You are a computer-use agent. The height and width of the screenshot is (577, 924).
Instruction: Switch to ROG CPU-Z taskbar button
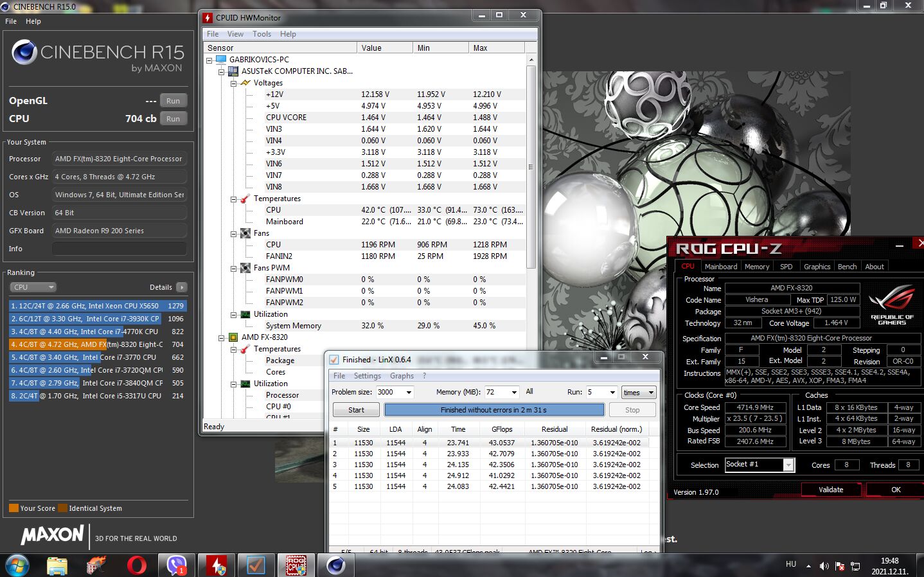pos(296,565)
